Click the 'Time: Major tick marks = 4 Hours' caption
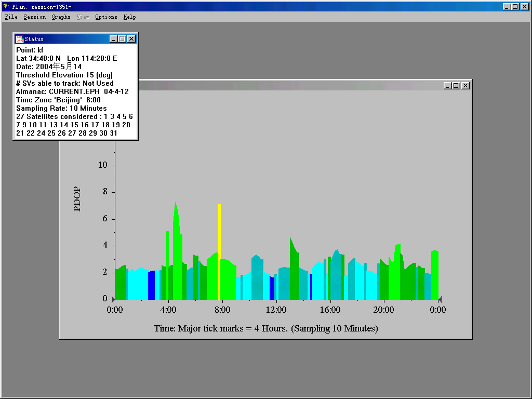532x399 pixels. point(266,328)
